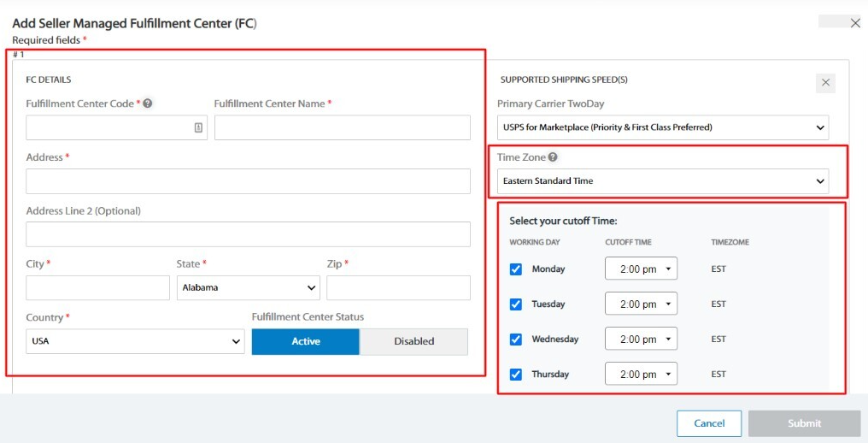Click the Submit button

coord(804,423)
